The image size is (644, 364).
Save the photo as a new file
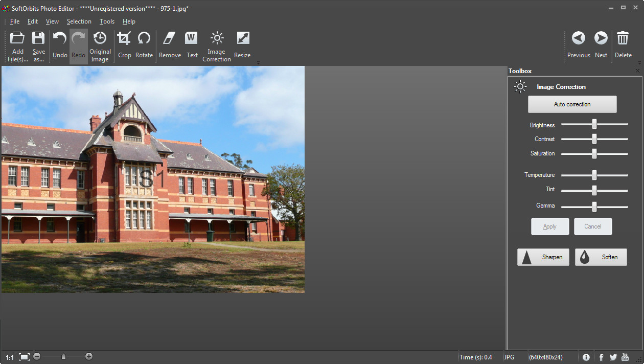coord(38,45)
